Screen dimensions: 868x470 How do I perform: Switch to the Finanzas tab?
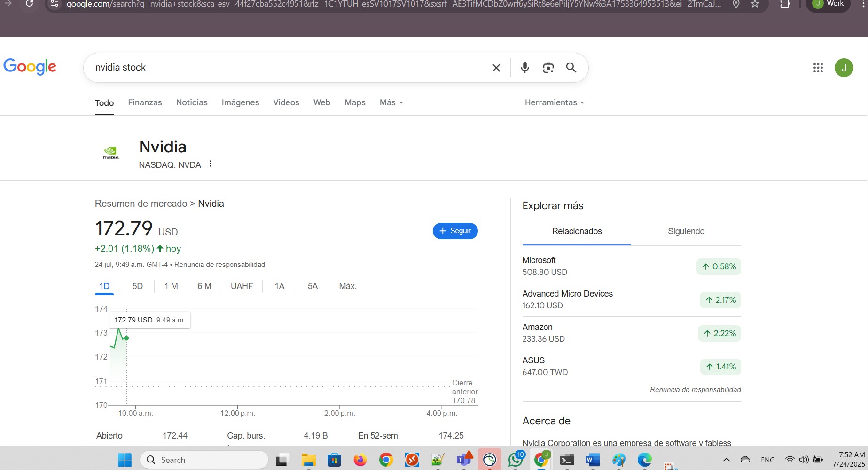(x=145, y=102)
